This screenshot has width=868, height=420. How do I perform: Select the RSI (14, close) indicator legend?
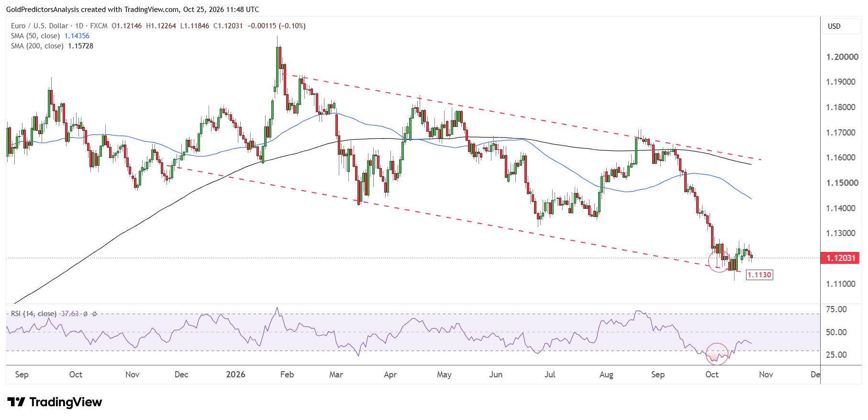33,314
